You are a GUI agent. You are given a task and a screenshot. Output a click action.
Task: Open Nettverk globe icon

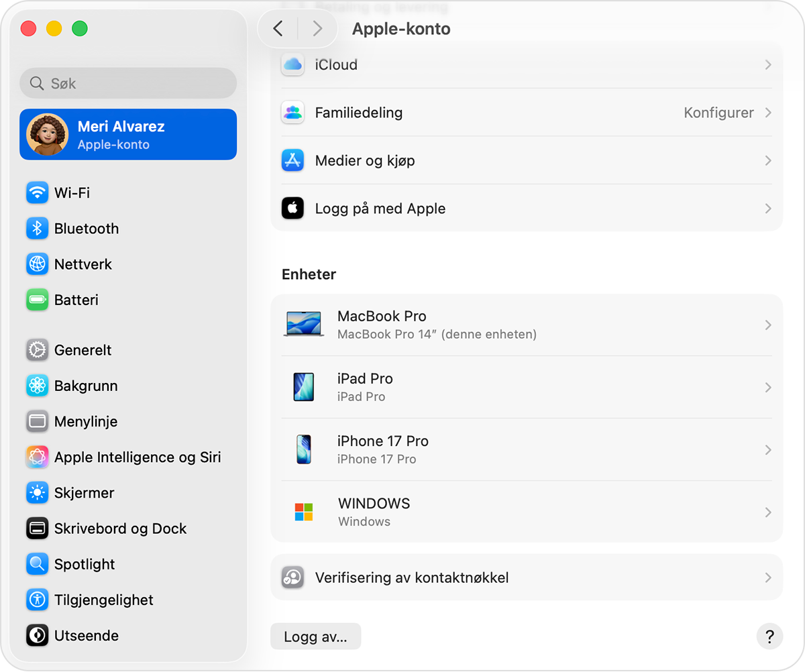point(38,264)
